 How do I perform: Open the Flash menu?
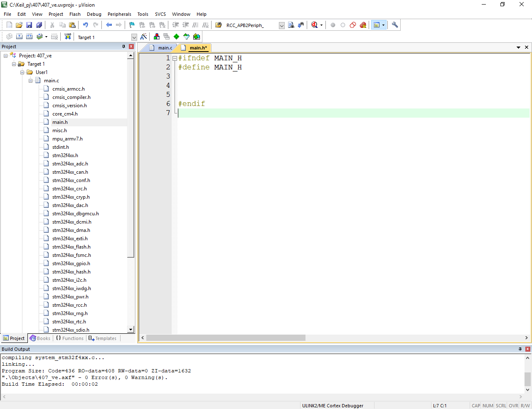[75, 14]
